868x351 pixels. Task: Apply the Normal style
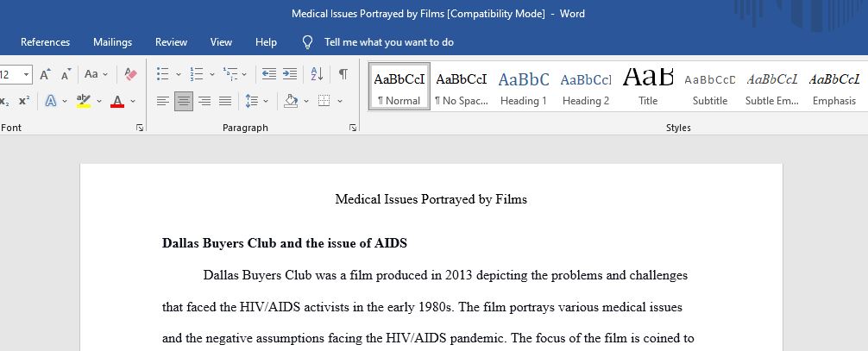click(399, 86)
